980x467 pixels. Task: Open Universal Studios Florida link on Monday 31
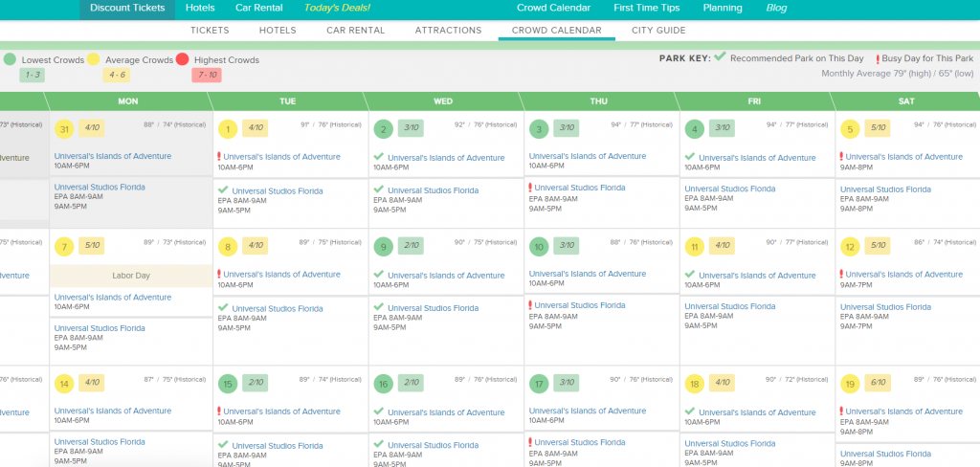(x=100, y=188)
